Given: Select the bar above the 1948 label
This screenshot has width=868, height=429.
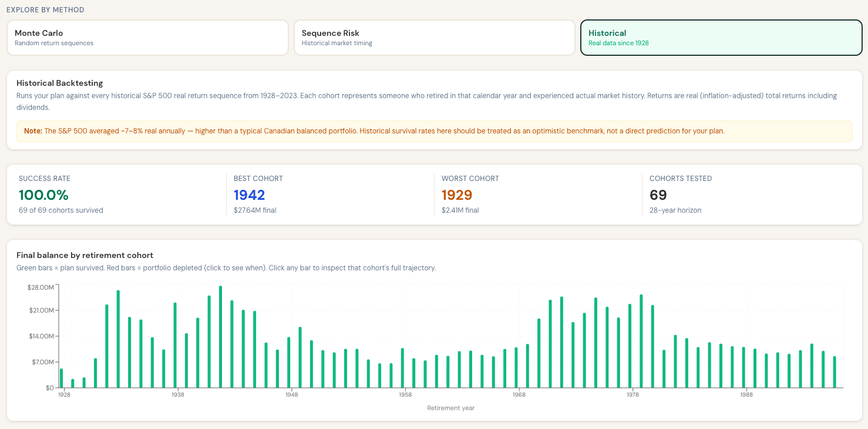Looking at the screenshot, I should click(x=289, y=363).
